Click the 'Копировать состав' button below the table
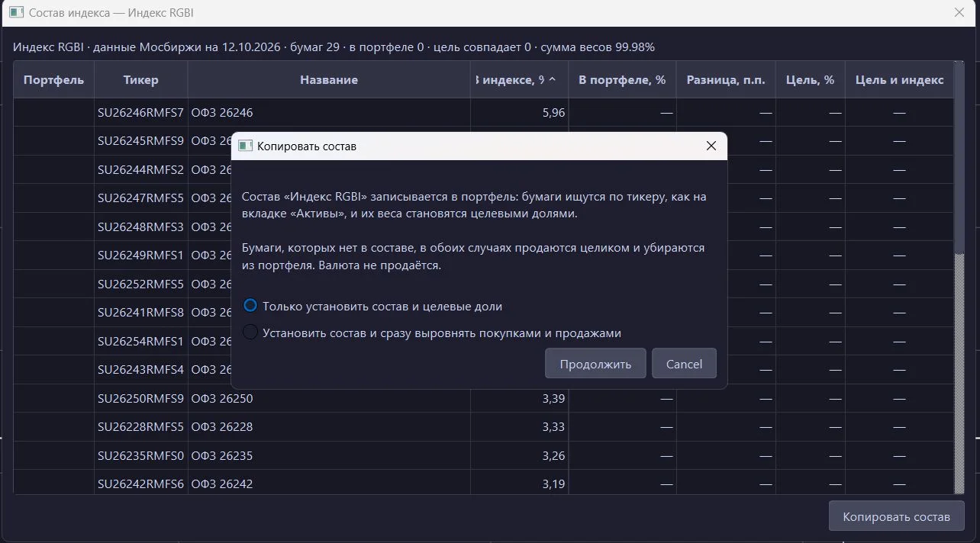This screenshot has width=980, height=543. (896, 516)
